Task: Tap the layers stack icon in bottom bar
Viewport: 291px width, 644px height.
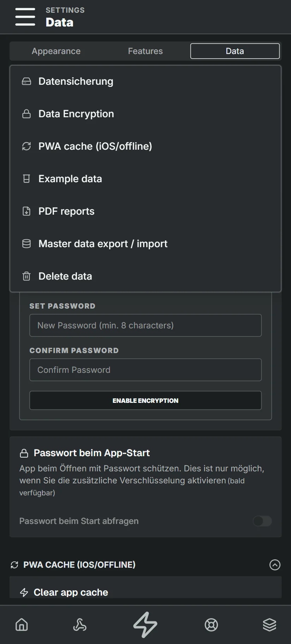Action: coord(269,625)
